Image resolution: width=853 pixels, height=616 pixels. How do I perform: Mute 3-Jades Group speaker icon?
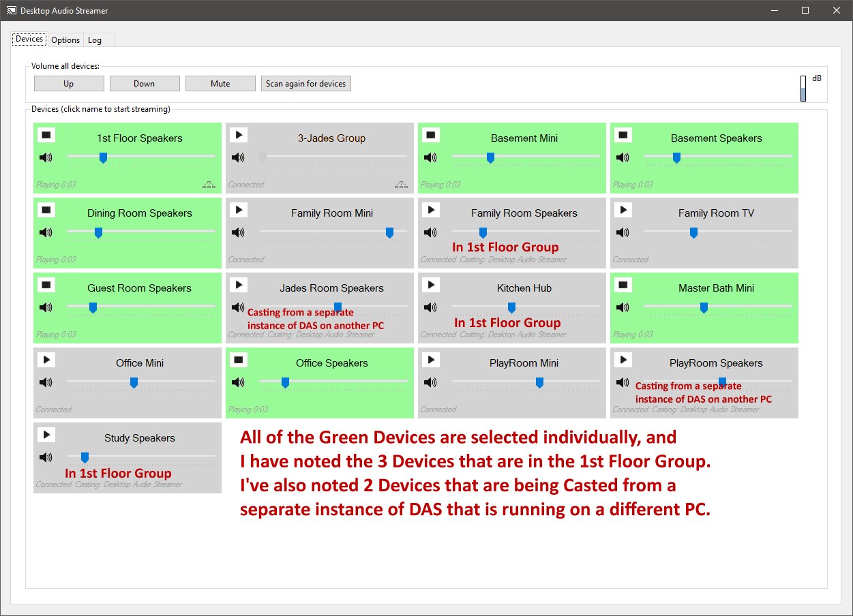238,157
